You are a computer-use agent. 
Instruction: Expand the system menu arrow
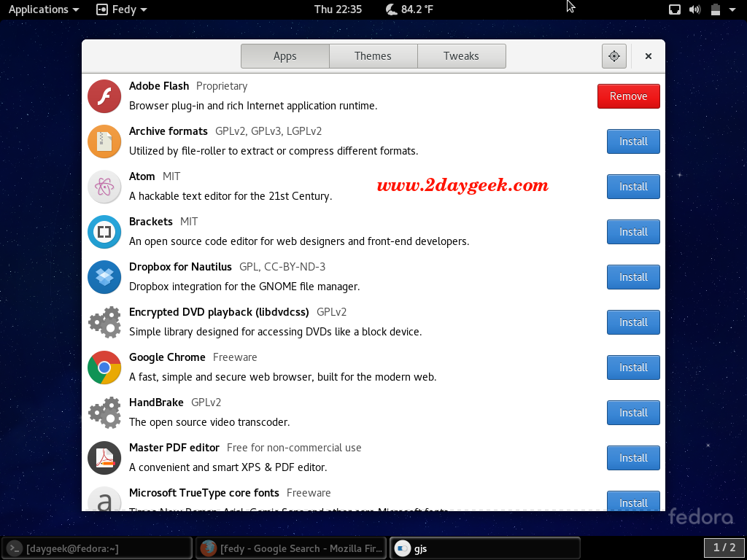coord(732,9)
